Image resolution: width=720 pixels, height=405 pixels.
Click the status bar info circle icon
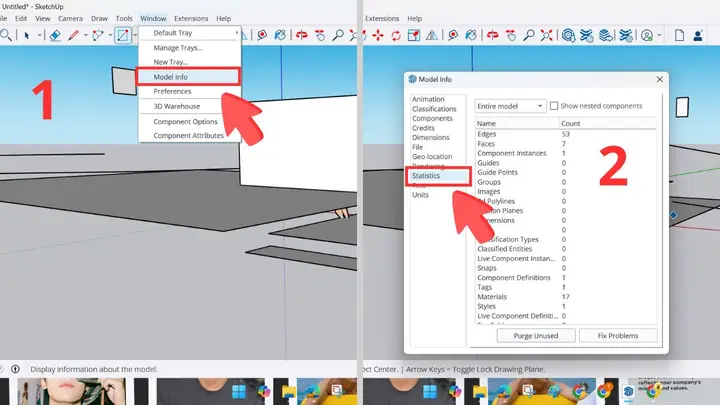[15, 369]
